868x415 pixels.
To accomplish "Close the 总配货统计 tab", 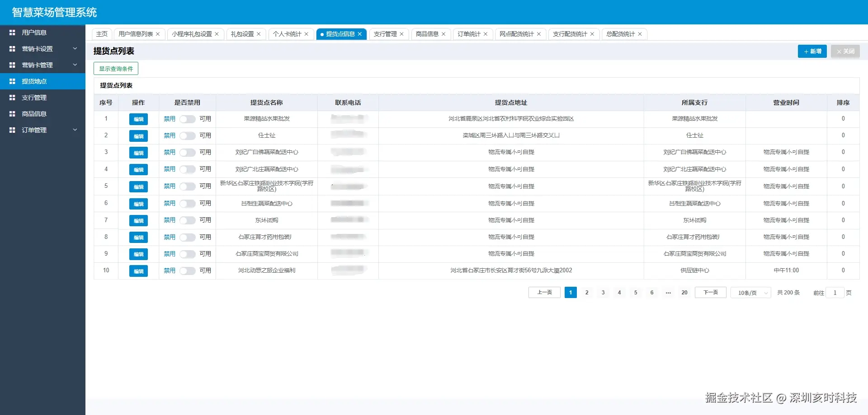I will [x=640, y=34].
